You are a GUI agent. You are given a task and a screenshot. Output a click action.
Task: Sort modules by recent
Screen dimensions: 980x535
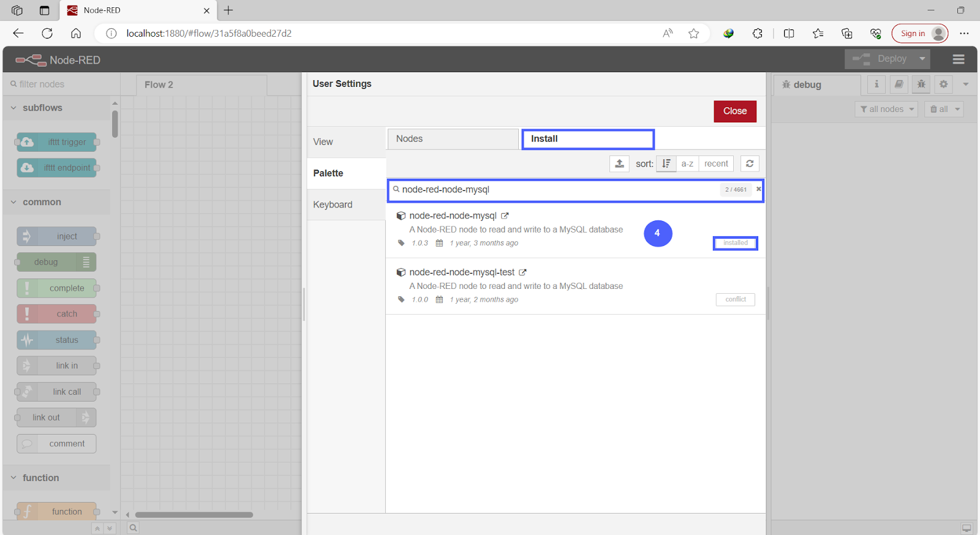pos(716,163)
